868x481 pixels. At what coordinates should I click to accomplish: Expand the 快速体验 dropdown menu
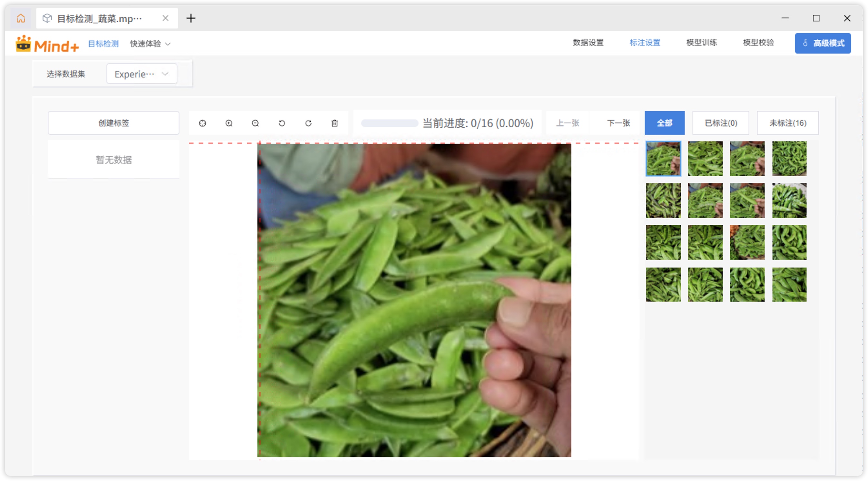pos(150,44)
